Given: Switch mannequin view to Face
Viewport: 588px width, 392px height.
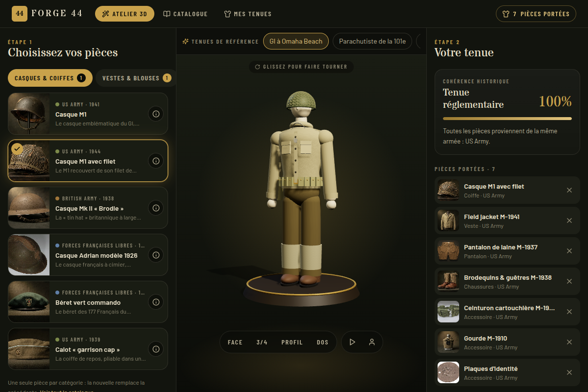Looking at the screenshot, I should coord(235,342).
